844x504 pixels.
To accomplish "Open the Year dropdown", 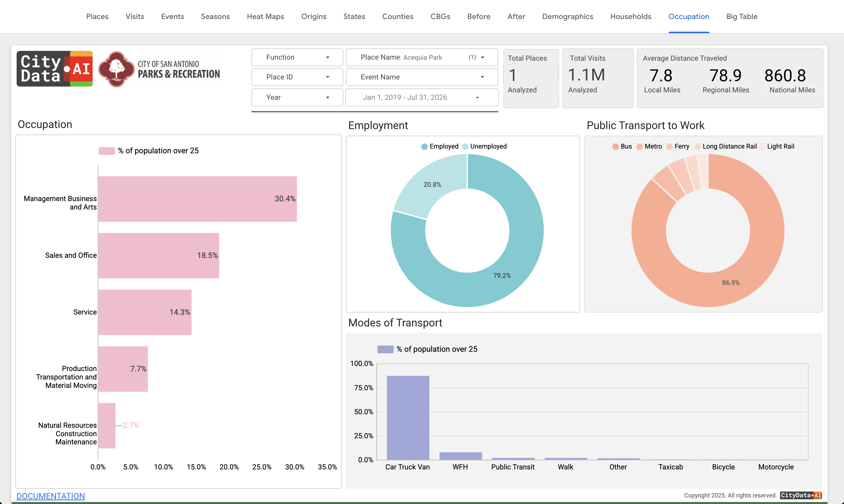I will tap(297, 97).
